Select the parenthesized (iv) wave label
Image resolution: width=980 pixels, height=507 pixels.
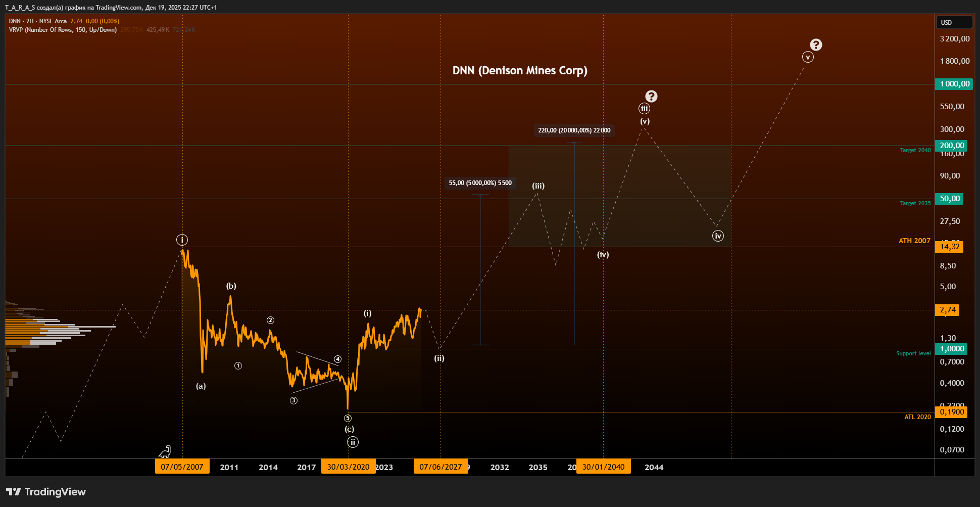tap(603, 255)
